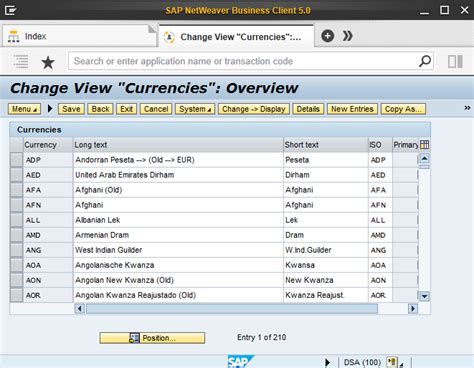The height and width of the screenshot is (368, 474).
Task: Select the ANG row selector
Action: point(16,250)
